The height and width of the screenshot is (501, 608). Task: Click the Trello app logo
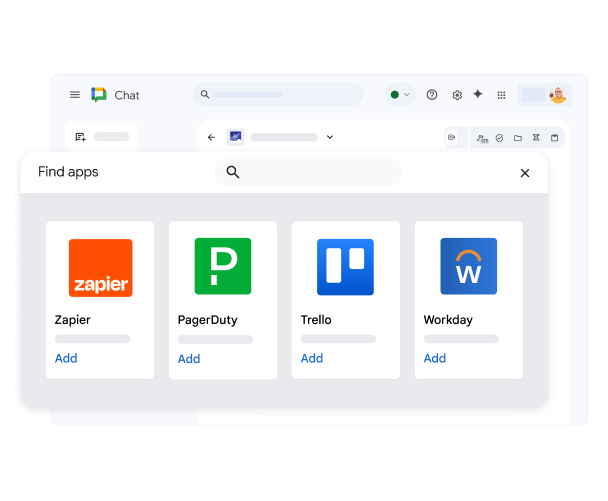[345, 267]
